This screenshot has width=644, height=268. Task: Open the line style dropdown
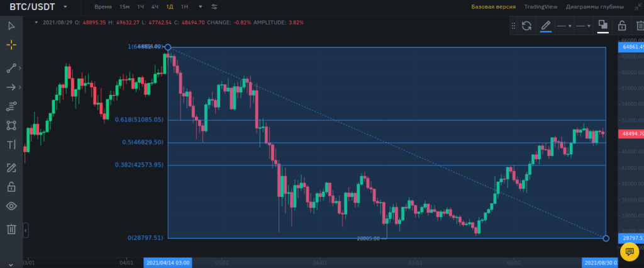pos(584,26)
